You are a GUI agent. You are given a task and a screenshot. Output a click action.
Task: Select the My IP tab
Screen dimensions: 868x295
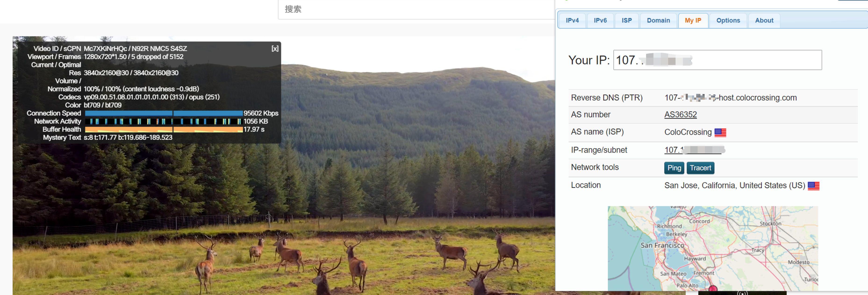[x=693, y=21]
